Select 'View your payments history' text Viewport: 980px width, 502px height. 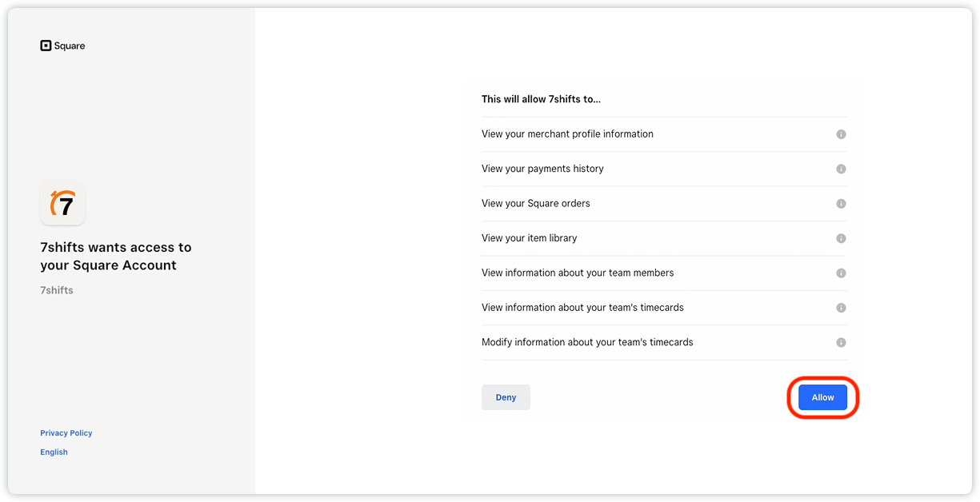point(542,169)
